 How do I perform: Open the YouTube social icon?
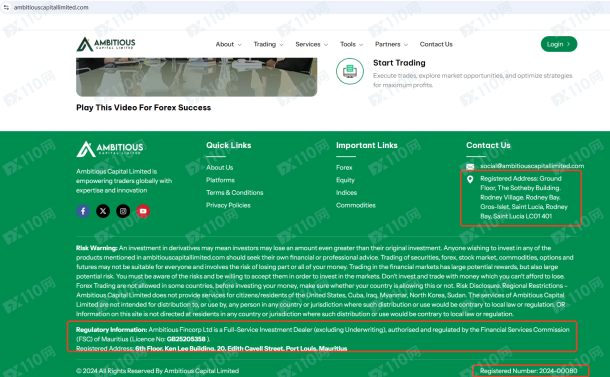coord(143,211)
